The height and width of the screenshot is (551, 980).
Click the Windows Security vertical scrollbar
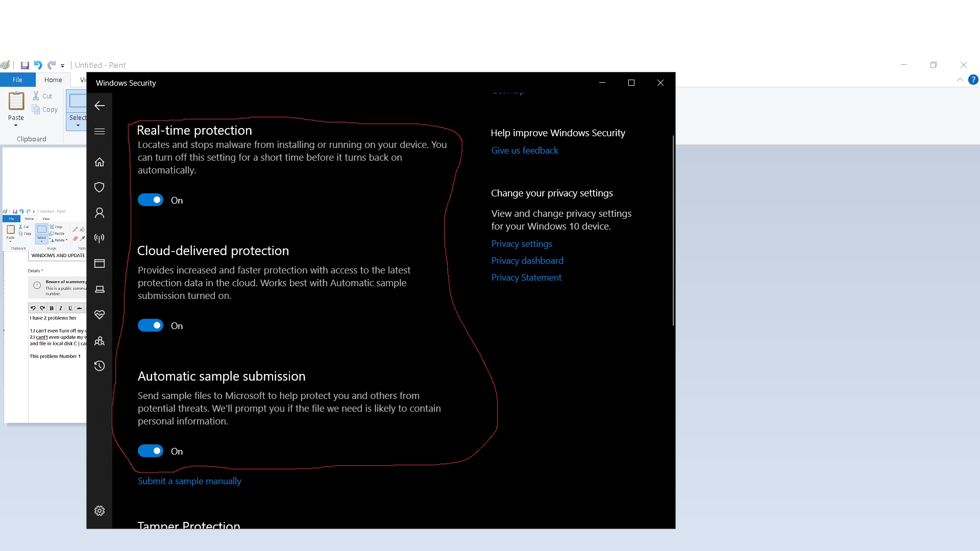tap(673, 230)
